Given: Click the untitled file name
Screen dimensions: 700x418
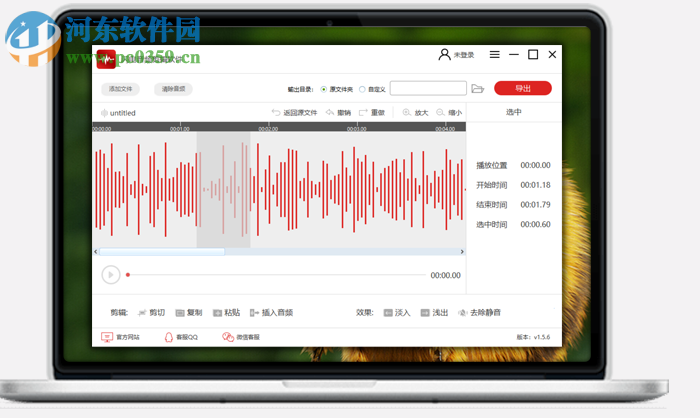Looking at the screenshot, I should point(122,113).
